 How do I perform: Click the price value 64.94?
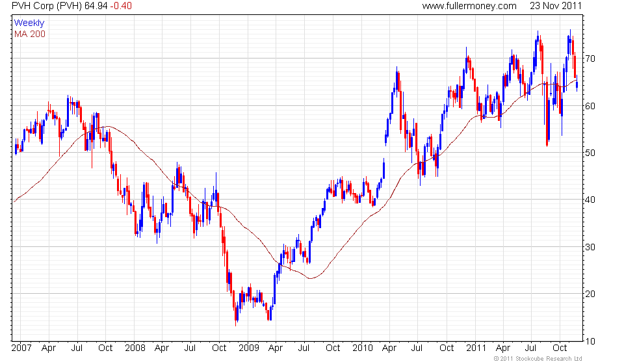[96, 6]
